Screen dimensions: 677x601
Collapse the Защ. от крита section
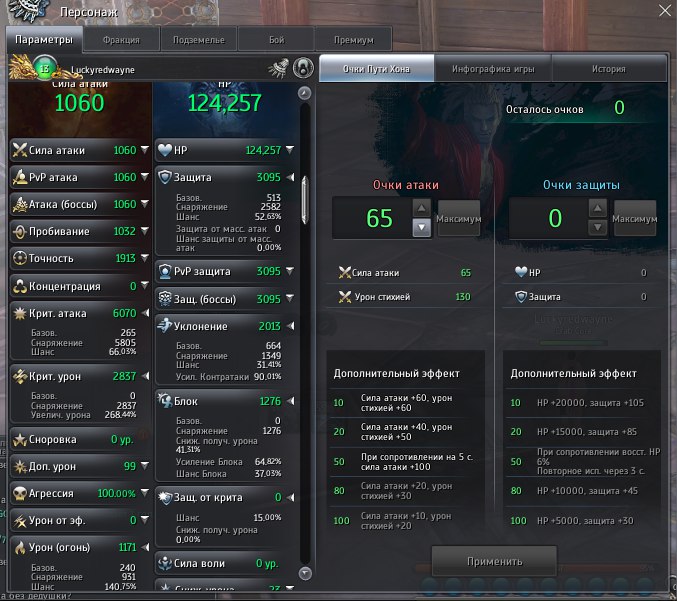coord(291,497)
